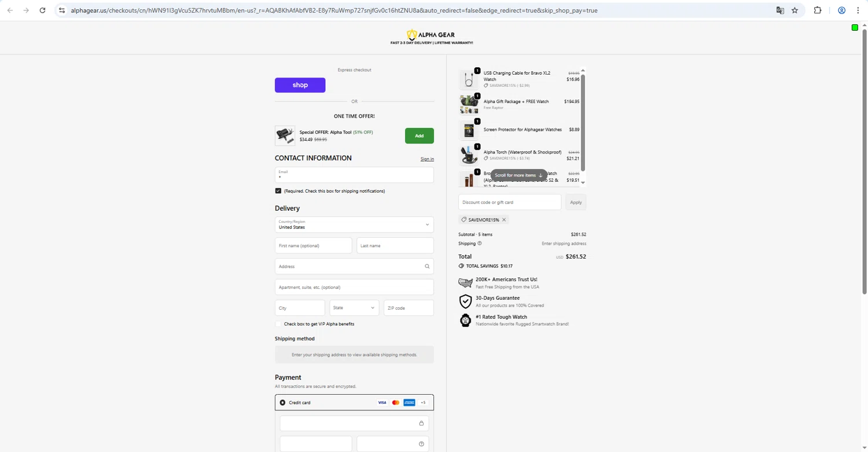
Task: Click the American Express icon
Action: pos(409,402)
